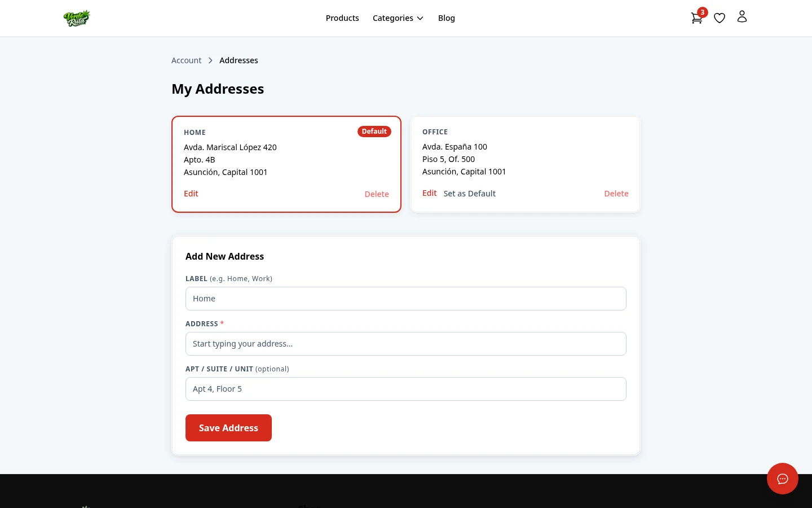The width and height of the screenshot is (812, 508).
Task: Click the Account breadcrumb link
Action: pos(186,60)
